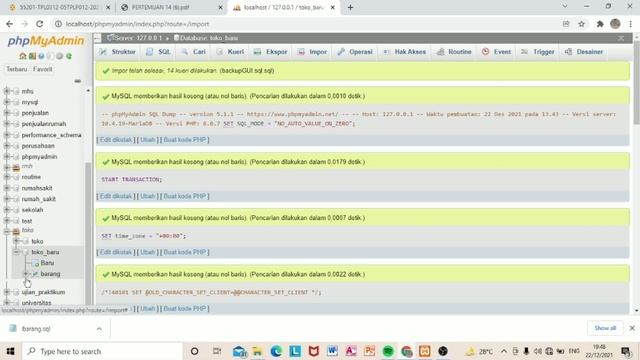This screenshot has width=640, height=360.
Task: Open the Terbaru navigation tab
Action: tap(16, 69)
